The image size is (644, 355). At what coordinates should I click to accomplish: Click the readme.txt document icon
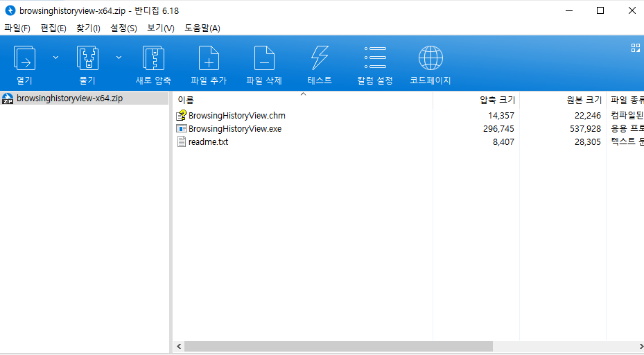coord(181,141)
